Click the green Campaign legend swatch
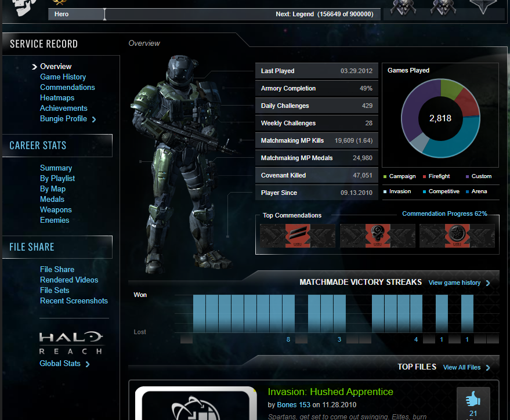This screenshot has height=420, width=510. [385, 176]
